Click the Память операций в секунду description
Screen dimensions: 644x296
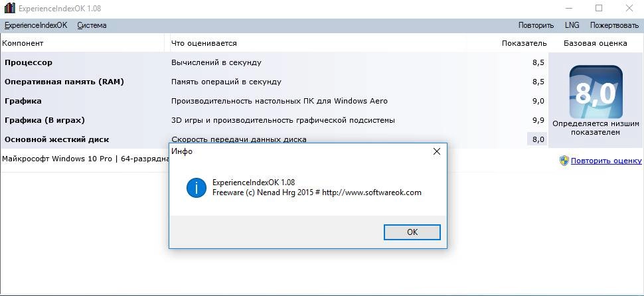(226, 82)
